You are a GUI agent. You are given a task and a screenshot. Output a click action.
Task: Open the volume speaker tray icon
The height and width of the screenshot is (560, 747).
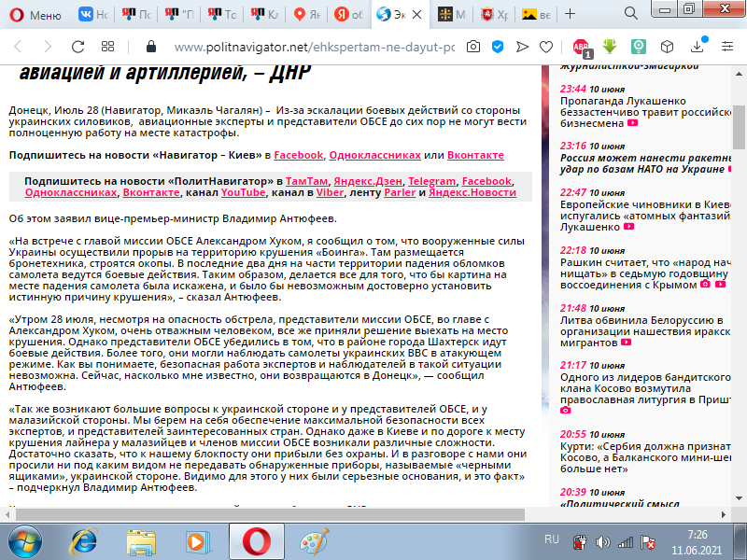tap(602, 542)
